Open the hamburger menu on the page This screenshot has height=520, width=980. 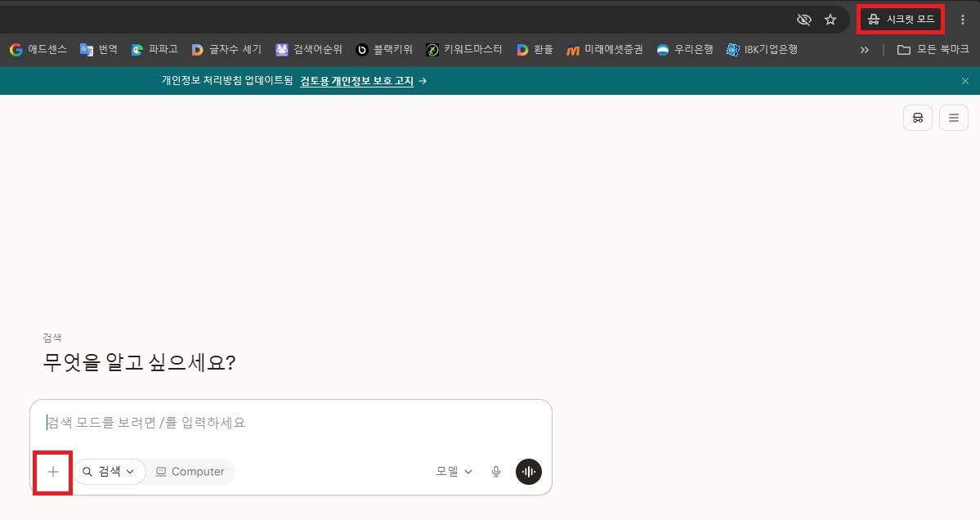(x=954, y=118)
